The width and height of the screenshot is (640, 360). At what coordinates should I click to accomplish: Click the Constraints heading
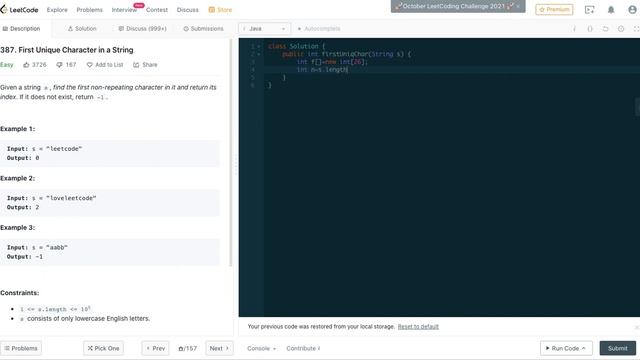click(x=20, y=293)
